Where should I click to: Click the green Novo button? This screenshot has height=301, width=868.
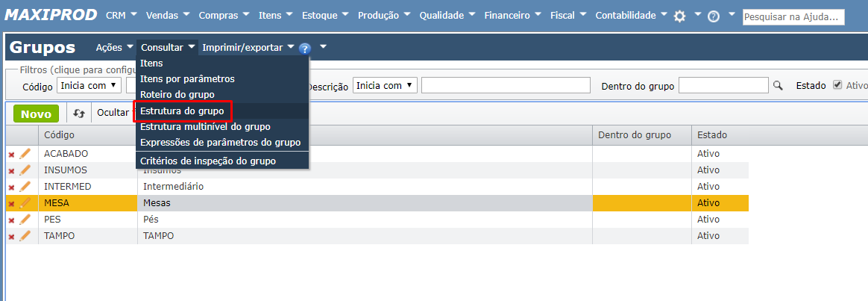point(36,114)
